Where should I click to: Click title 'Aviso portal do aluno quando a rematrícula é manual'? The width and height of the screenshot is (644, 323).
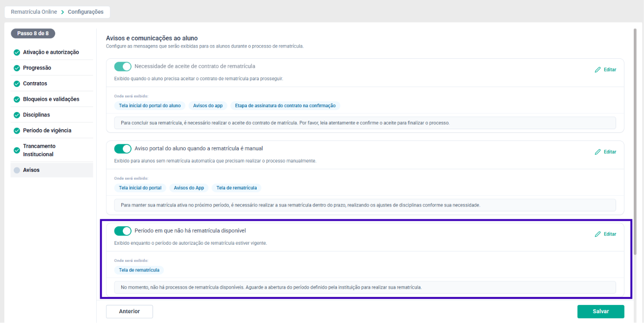pos(199,148)
